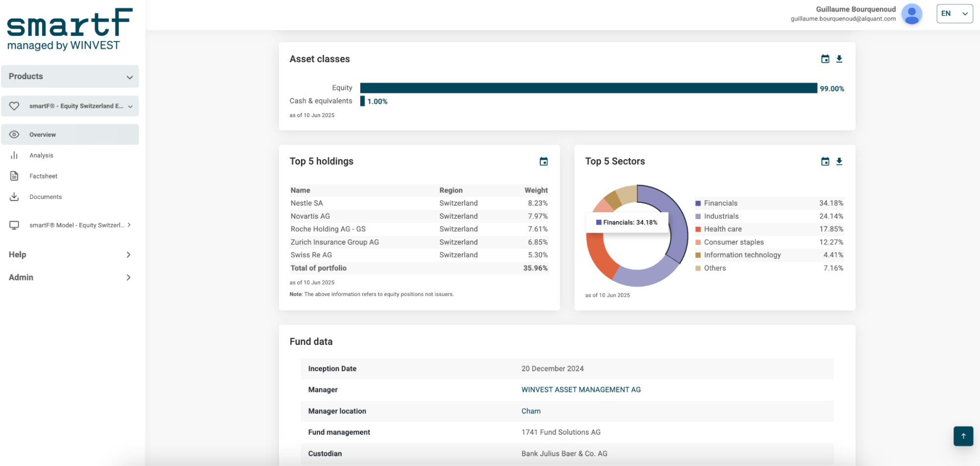Click the Consumer staples legend color swatch
Viewport: 980px width, 466px height.
[x=698, y=242]
